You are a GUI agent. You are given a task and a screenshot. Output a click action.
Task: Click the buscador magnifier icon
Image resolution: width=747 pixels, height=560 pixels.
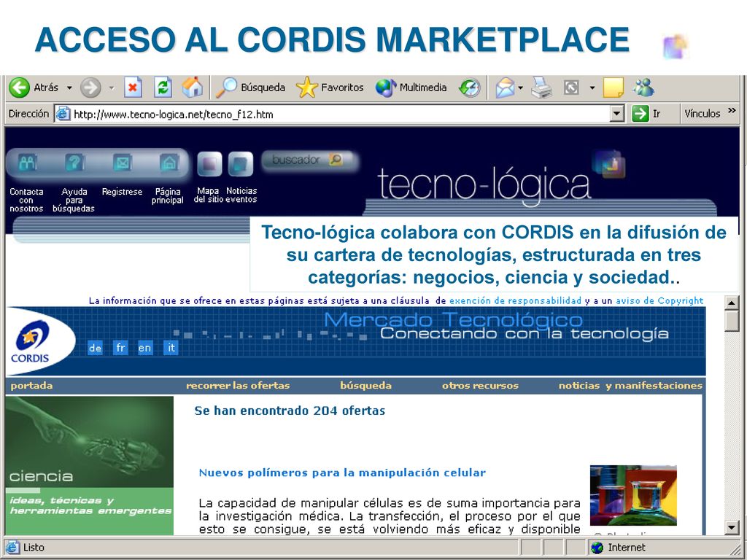pos(336,160)
